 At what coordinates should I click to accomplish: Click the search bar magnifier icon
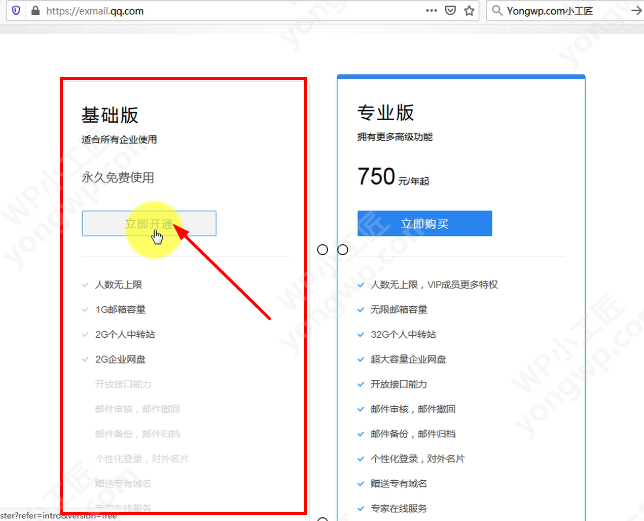499,11
